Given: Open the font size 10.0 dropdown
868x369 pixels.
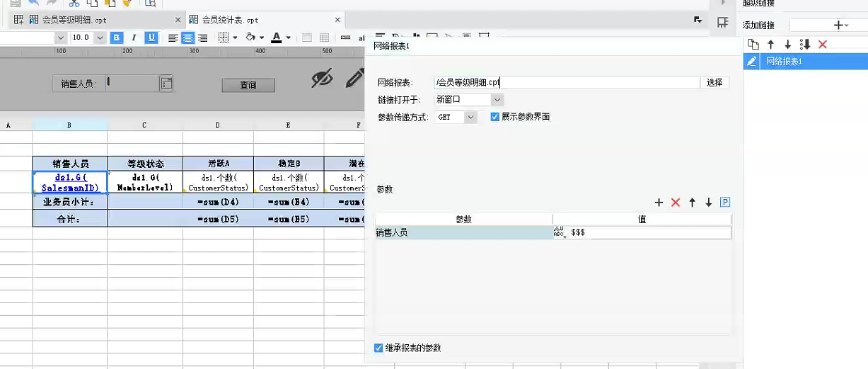Looking at the screenshot, I should point(99,38).
